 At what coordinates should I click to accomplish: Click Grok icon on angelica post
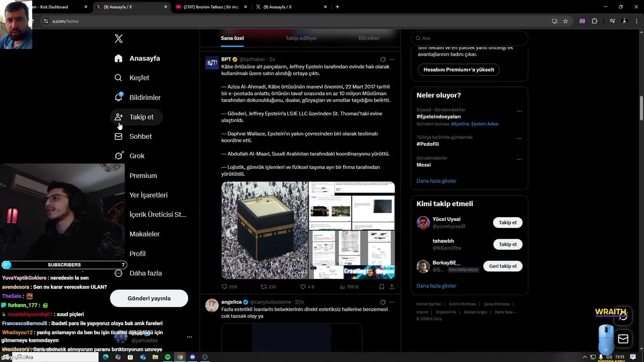click(383, 302)
